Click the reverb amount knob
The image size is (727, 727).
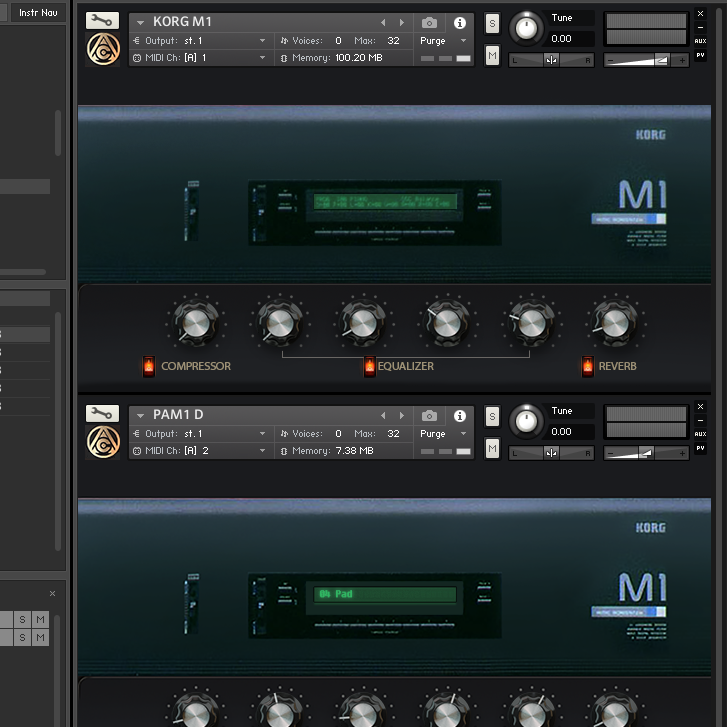(x=615, y=323)
